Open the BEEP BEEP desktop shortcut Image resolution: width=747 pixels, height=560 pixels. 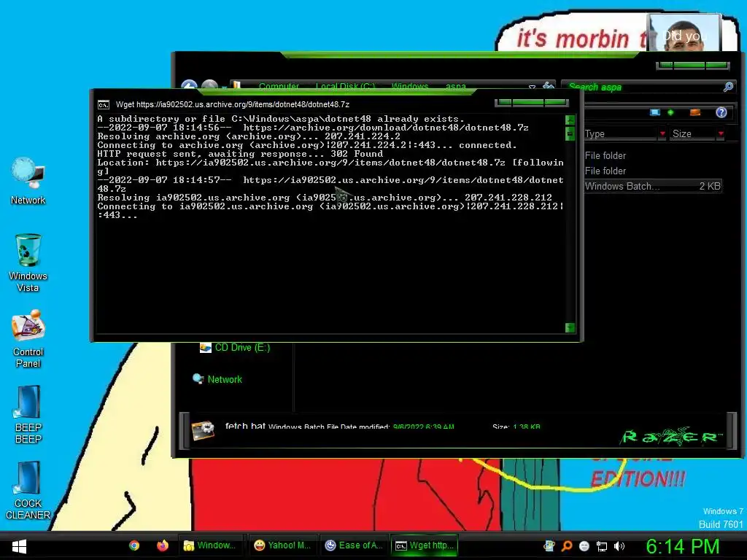click(x=28, y=415)
